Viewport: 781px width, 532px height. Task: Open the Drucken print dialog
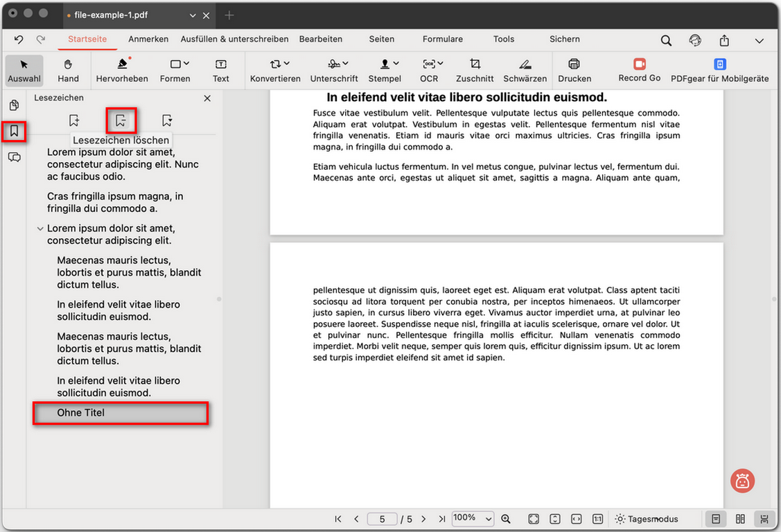(574, 70)
